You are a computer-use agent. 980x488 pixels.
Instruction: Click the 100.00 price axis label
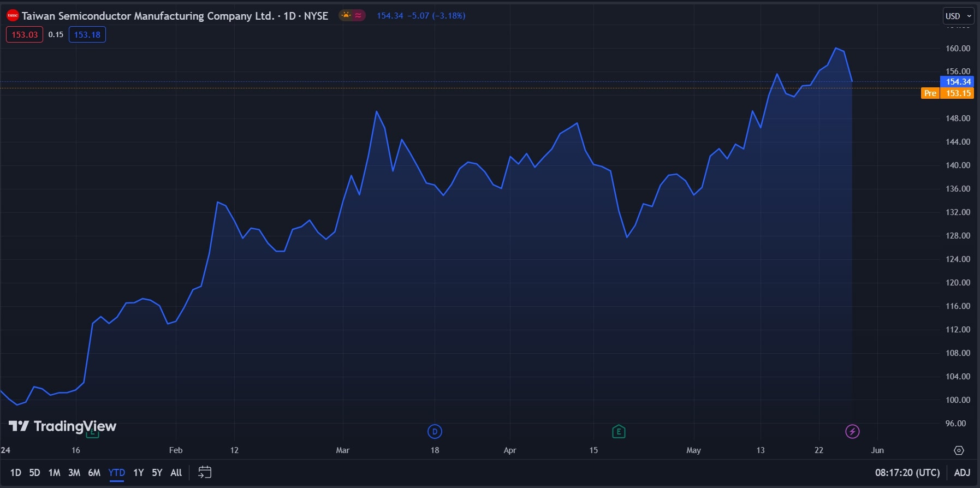pos(958,400)
